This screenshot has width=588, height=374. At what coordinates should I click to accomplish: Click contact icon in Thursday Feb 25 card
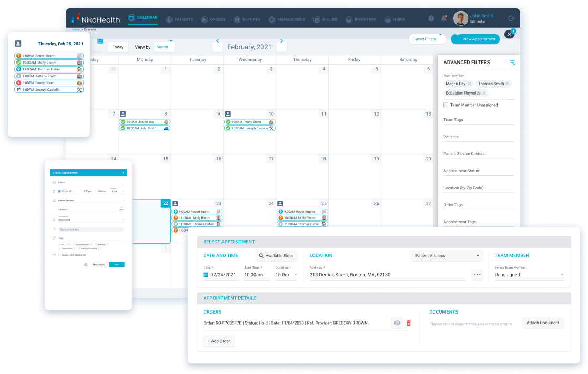(18, 44)
